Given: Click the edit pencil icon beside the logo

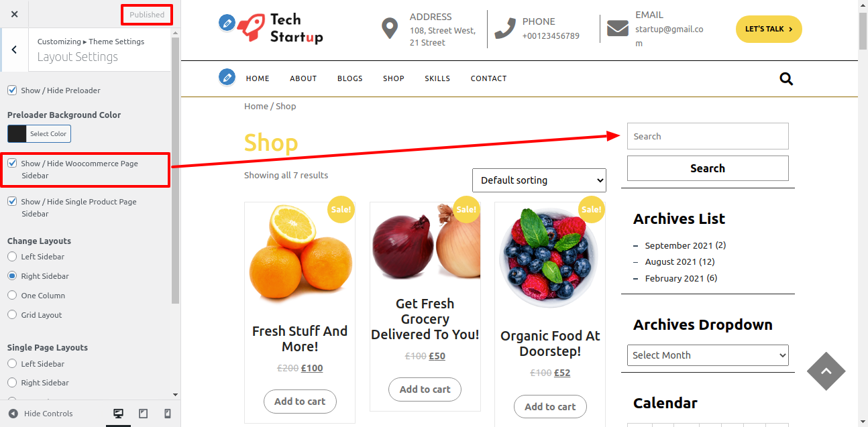Looking at the screenshot, I should (227, 23).
